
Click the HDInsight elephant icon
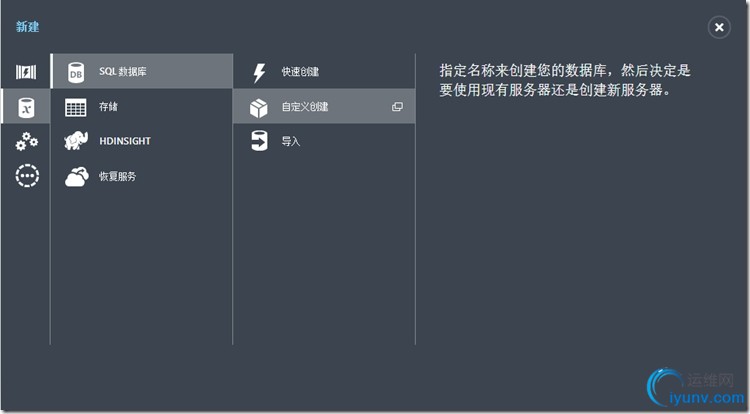click(76, 141)
